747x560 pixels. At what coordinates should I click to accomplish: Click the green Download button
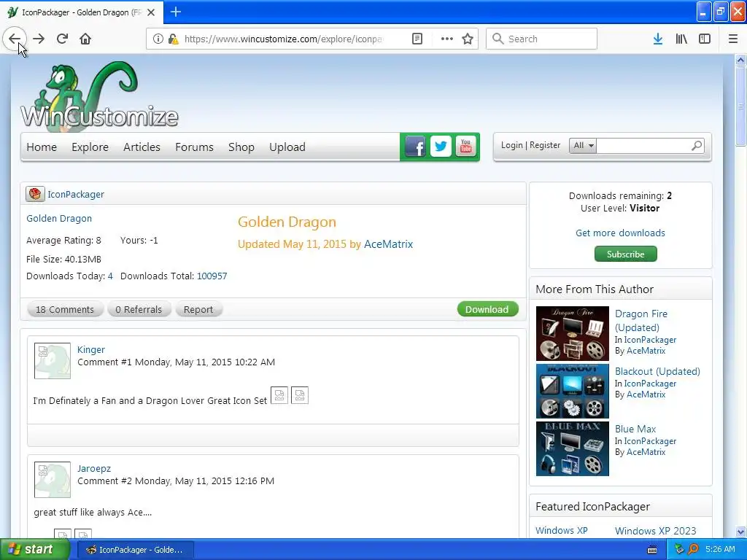click(x=487, y=309)
